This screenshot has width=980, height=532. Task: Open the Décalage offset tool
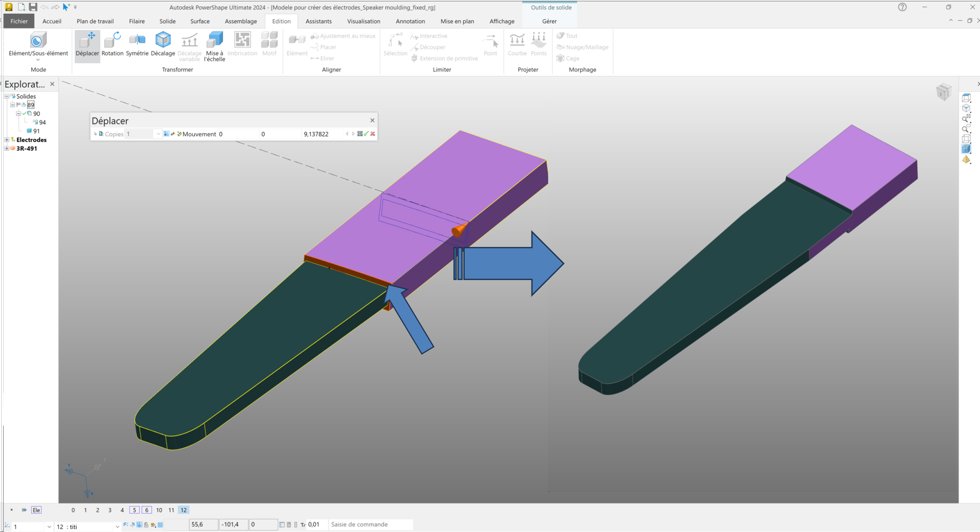coord(163,44)
